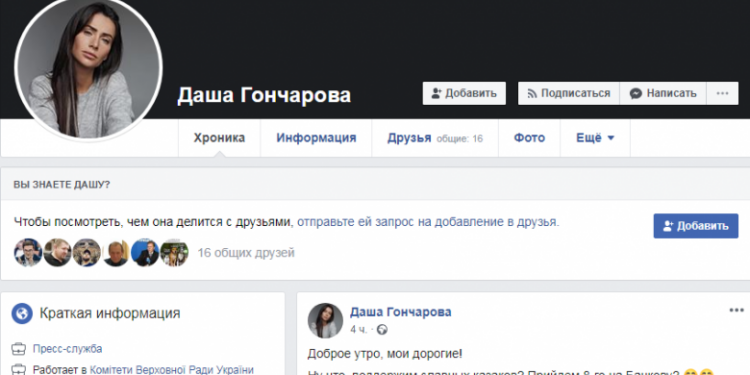Click the fourth mutual friend avatar
This screenshot has height=375, width=750.
point(116,253)
